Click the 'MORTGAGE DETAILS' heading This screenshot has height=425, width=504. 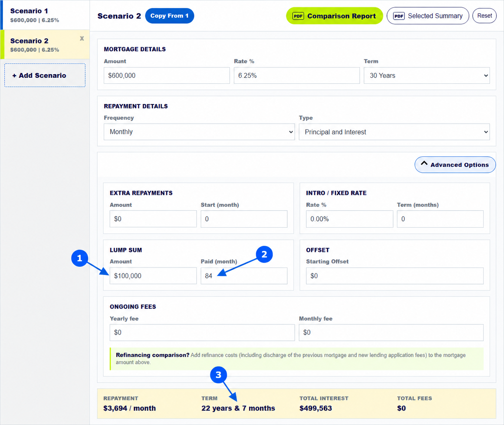pyautogui.click(x=135, y=49)
